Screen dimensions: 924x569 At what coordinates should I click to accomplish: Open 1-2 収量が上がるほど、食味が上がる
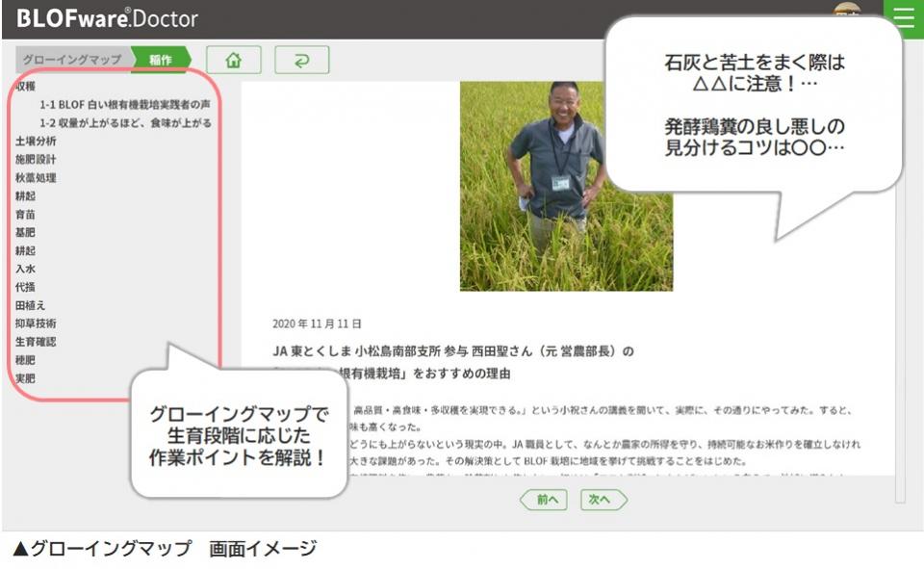click(x=125, y=123)
